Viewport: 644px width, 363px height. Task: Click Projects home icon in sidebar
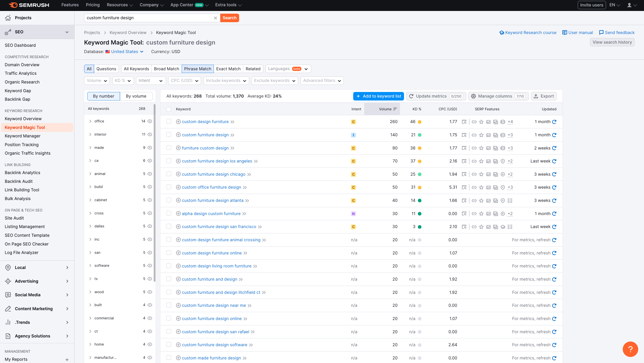point(8,18)
